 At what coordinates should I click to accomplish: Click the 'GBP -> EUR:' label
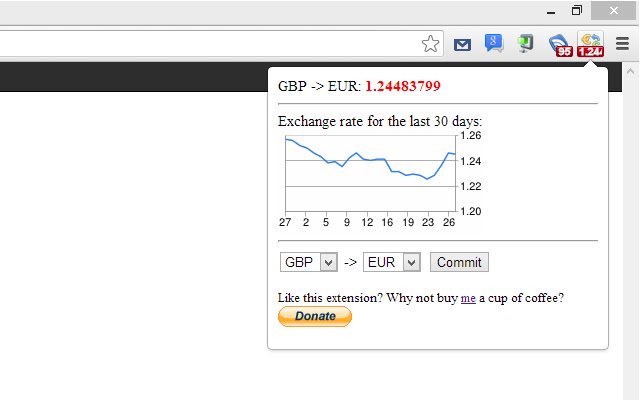coord(320,86)
